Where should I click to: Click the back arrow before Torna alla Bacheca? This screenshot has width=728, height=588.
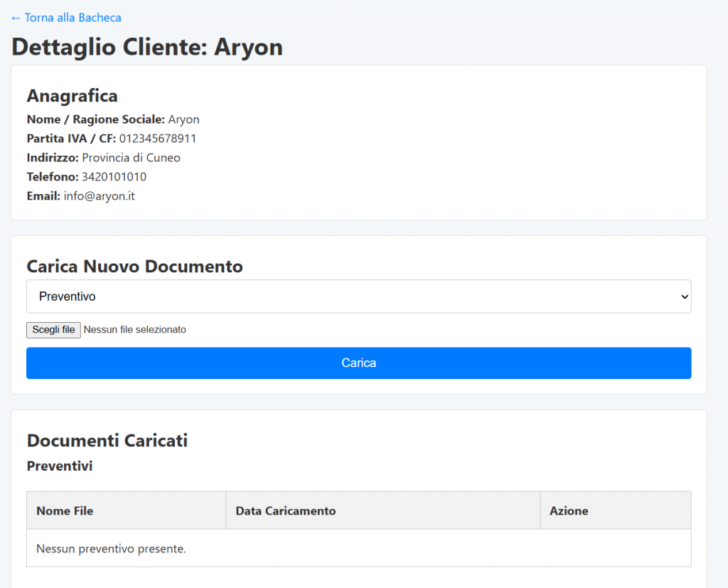pyautogui.click(x=15, y=17)
